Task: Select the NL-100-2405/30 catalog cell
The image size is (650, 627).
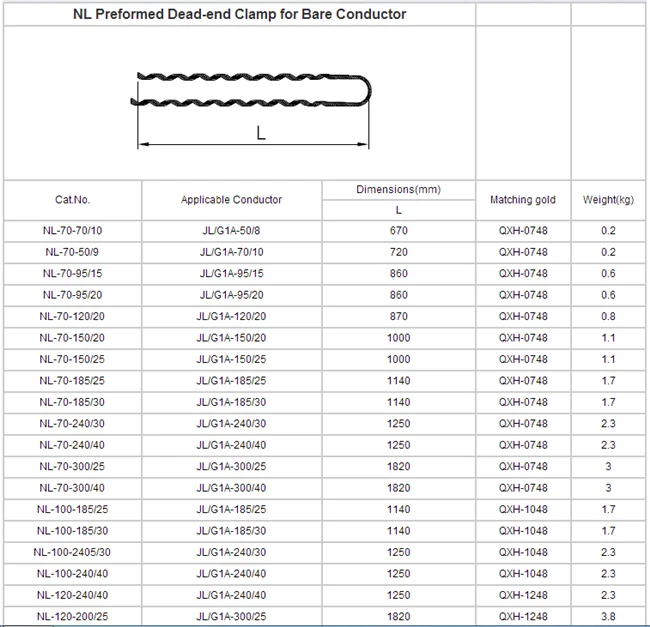Action: coord(72,552)
